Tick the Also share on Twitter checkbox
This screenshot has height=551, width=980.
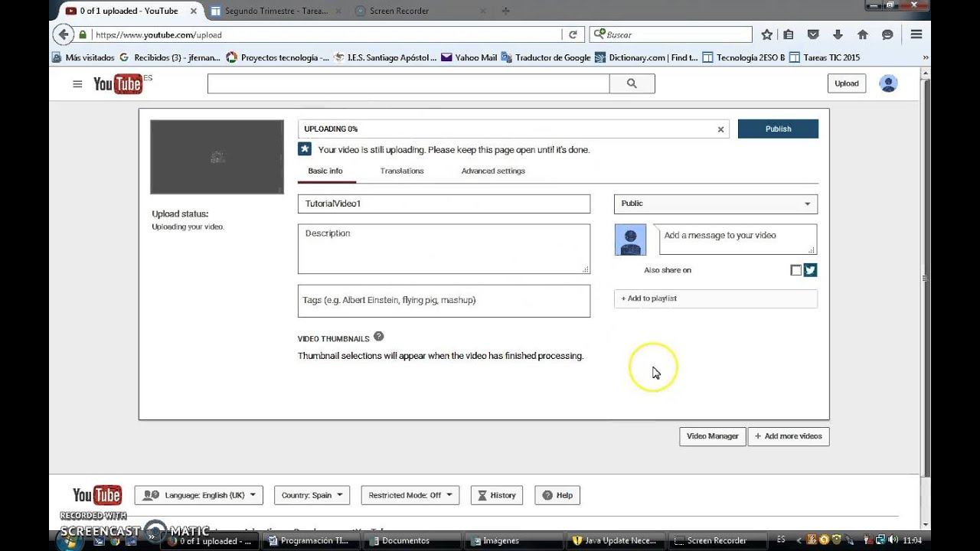coord(796,270)
